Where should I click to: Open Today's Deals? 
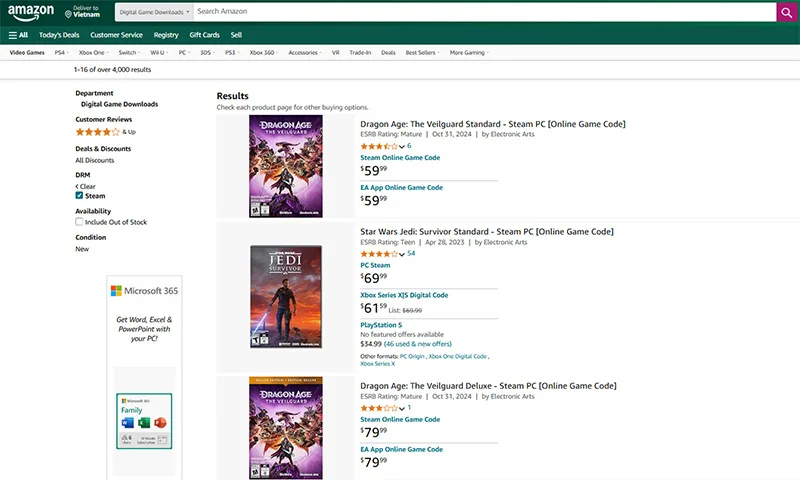coord(59,35)
